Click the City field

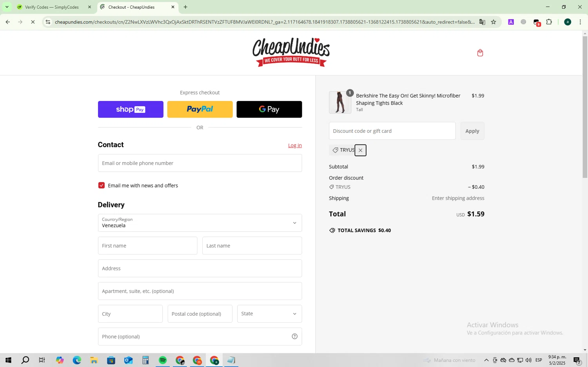point(130,314)
